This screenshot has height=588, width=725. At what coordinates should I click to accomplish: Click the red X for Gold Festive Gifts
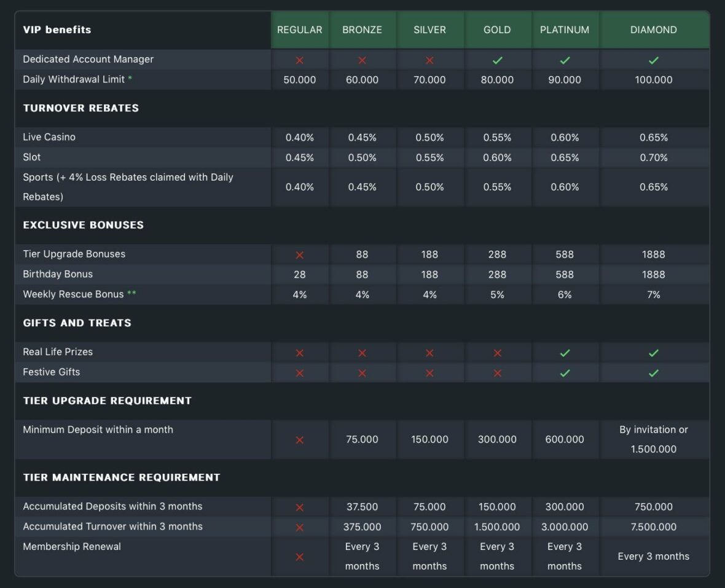(x=497, y=373)
